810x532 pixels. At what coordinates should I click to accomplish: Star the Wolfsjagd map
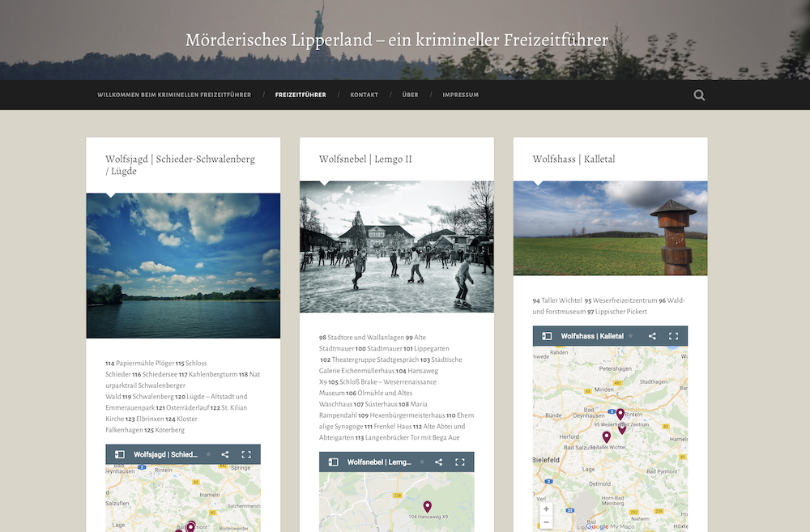coord(209,454)
